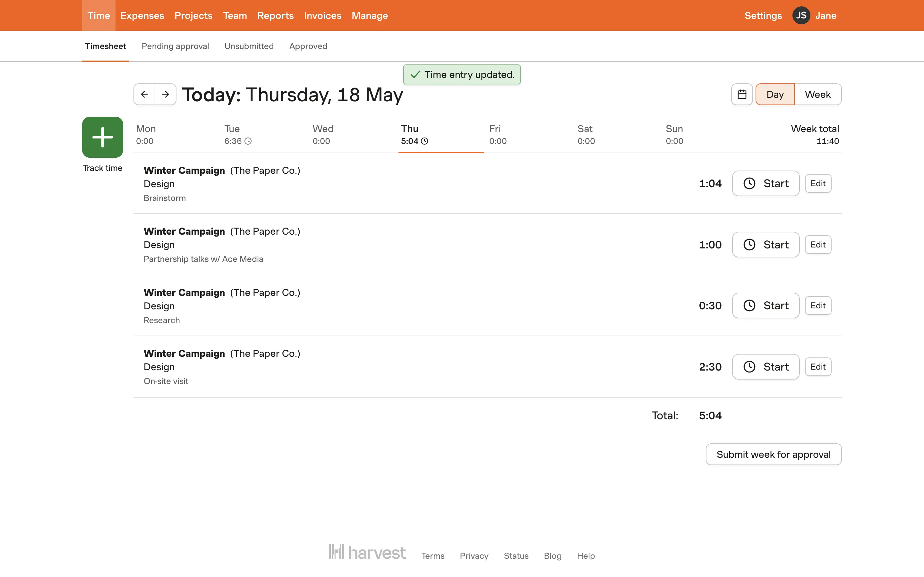Open the Jane account menu
This screenshot has height=577, width=924.
point(826,16)
